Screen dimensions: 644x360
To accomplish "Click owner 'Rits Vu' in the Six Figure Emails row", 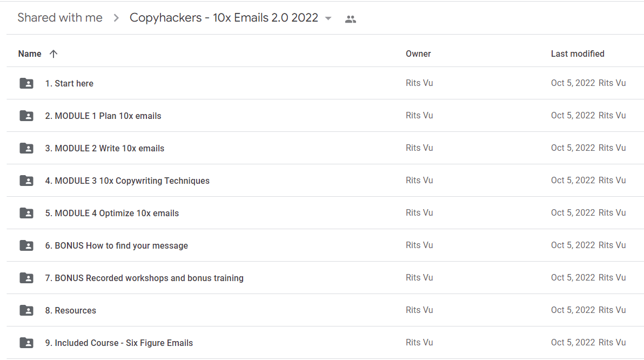I will 419,343.
